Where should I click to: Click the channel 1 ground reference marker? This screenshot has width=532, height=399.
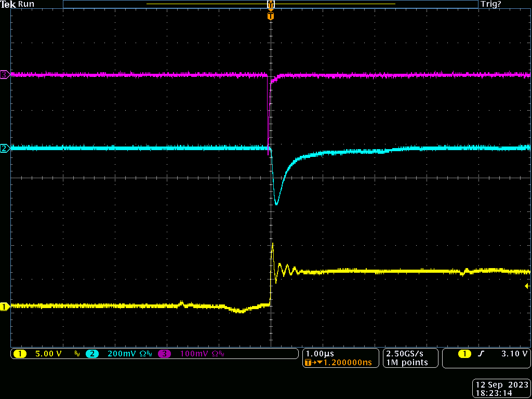(5, 307)
